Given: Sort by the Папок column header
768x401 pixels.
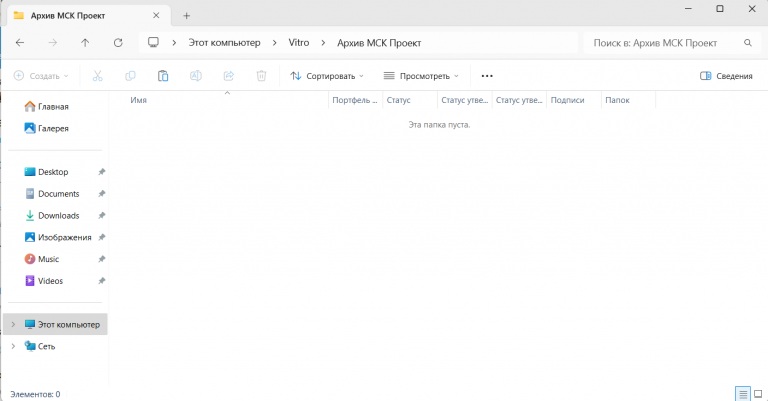Looking at the screenshot, I should 628,100.
